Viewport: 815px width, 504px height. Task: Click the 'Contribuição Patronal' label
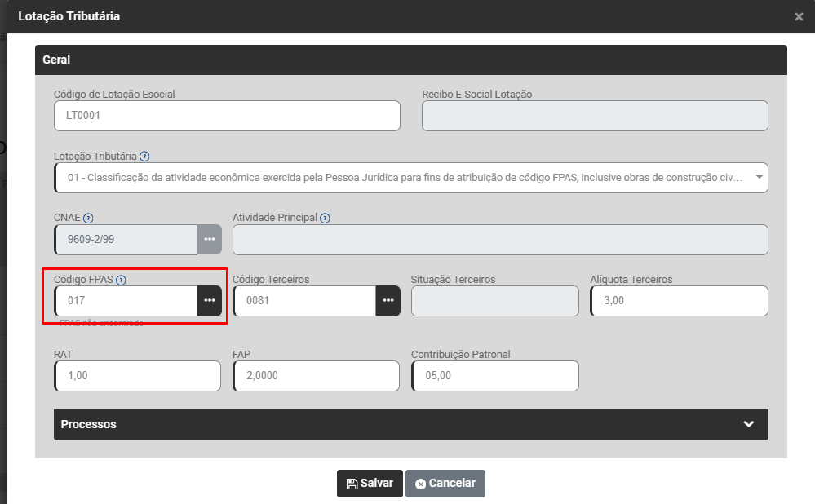click(460, 355)
